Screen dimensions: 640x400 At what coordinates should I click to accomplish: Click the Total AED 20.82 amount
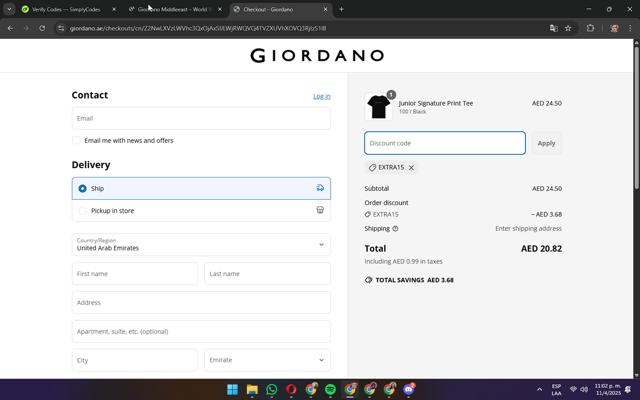pos(541,249)
